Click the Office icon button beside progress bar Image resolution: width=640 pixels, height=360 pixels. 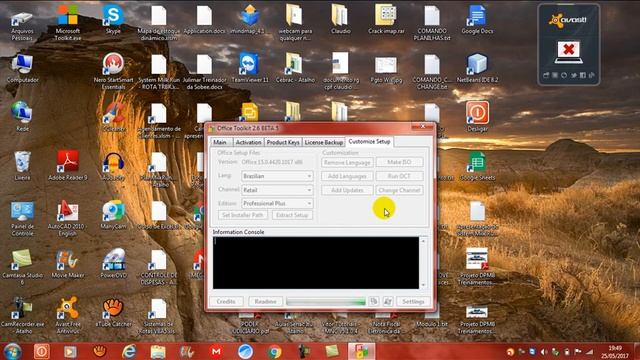pos(373,302)
